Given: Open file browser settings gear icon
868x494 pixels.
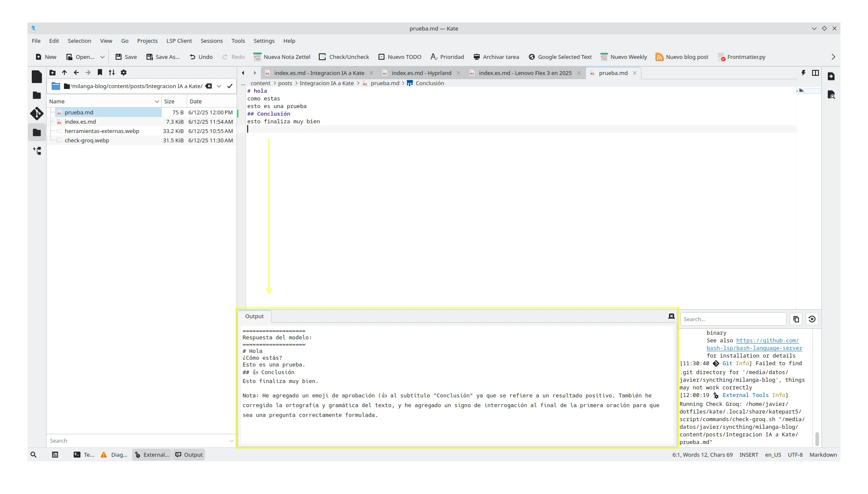Looking at the screenshot, I should 124,72.
